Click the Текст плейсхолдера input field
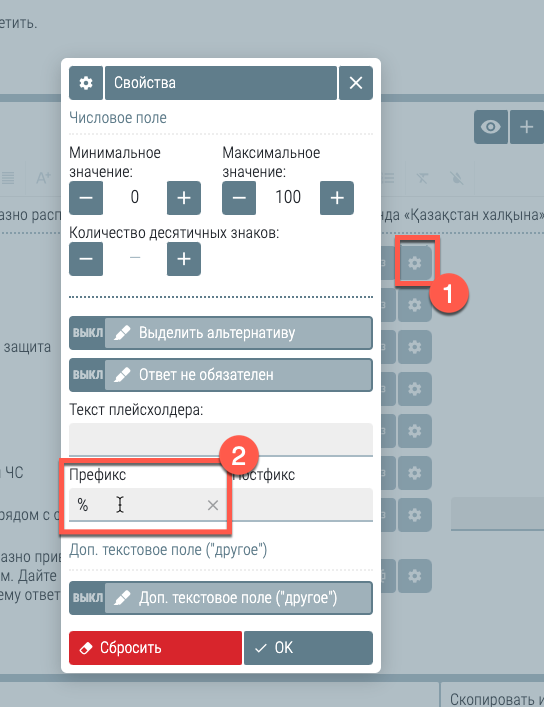This screenshot has height=707, width=544. [x=221, y=439]
